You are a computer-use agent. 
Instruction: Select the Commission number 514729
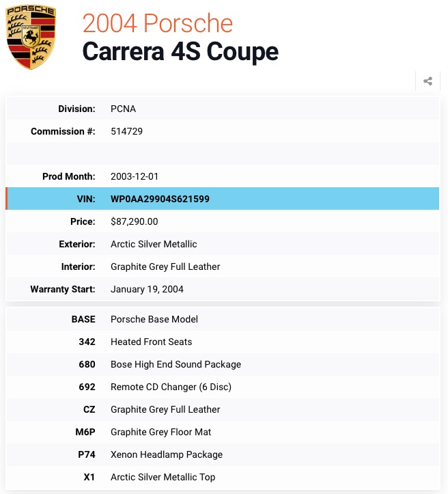[x=126, y=131]
